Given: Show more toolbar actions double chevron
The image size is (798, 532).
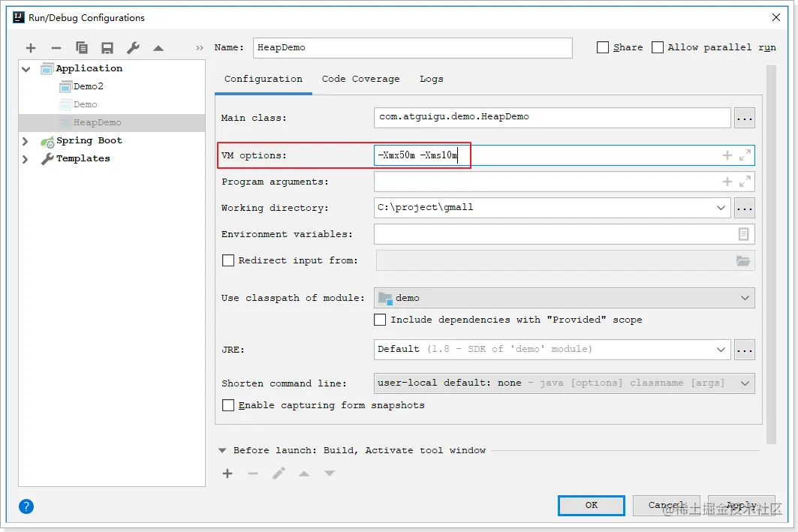Looking at the screenshot, I should click(x=200, y=48).
